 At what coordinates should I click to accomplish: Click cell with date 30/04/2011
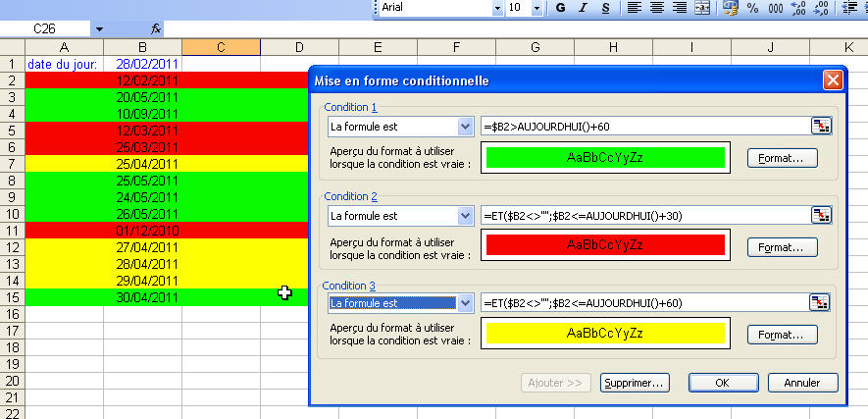[x=143, y=297]
